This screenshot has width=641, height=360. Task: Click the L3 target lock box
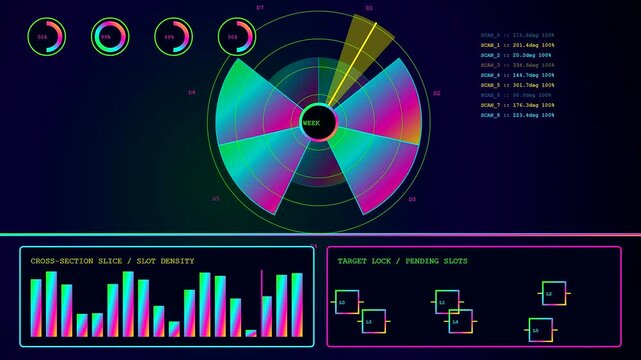click(374, 321)
